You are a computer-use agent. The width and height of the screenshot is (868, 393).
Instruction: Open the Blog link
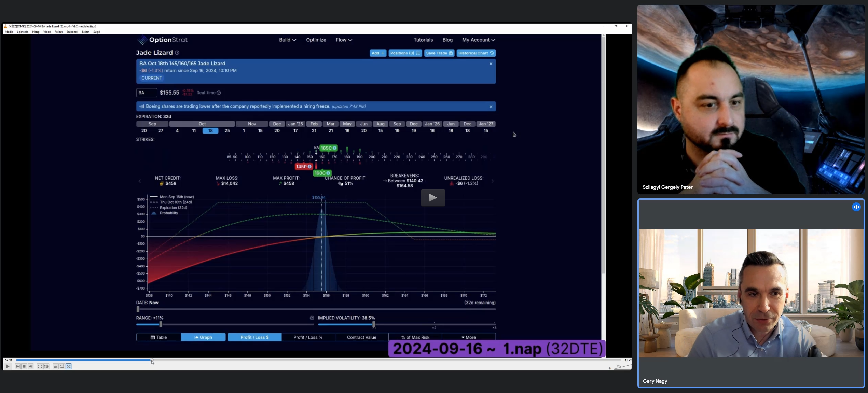point(447,40)
